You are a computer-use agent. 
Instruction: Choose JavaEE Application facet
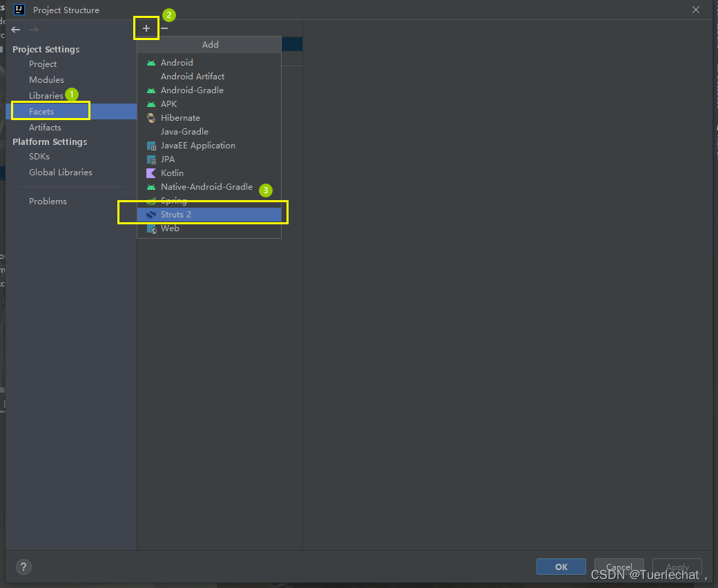(x=209, y=146)
